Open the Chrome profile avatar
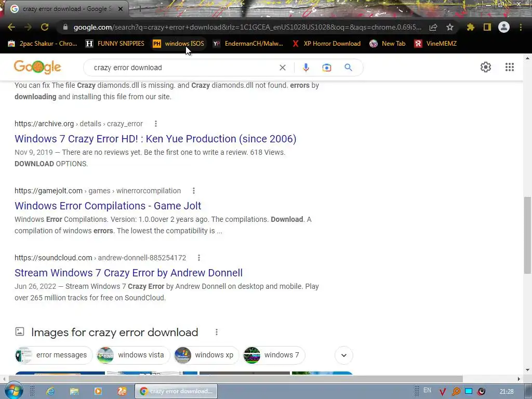 pos(504,27)
